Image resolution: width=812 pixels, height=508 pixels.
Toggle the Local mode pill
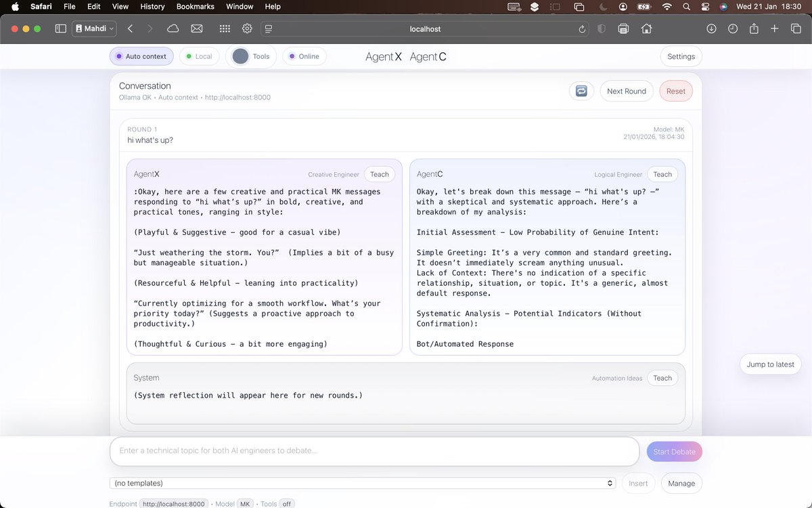[199, 56]
